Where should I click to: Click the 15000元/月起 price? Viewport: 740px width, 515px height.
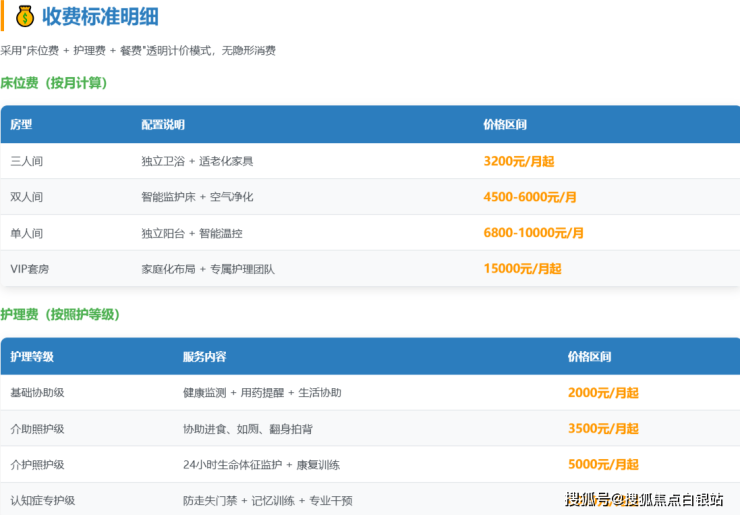[x=522, y=269]
